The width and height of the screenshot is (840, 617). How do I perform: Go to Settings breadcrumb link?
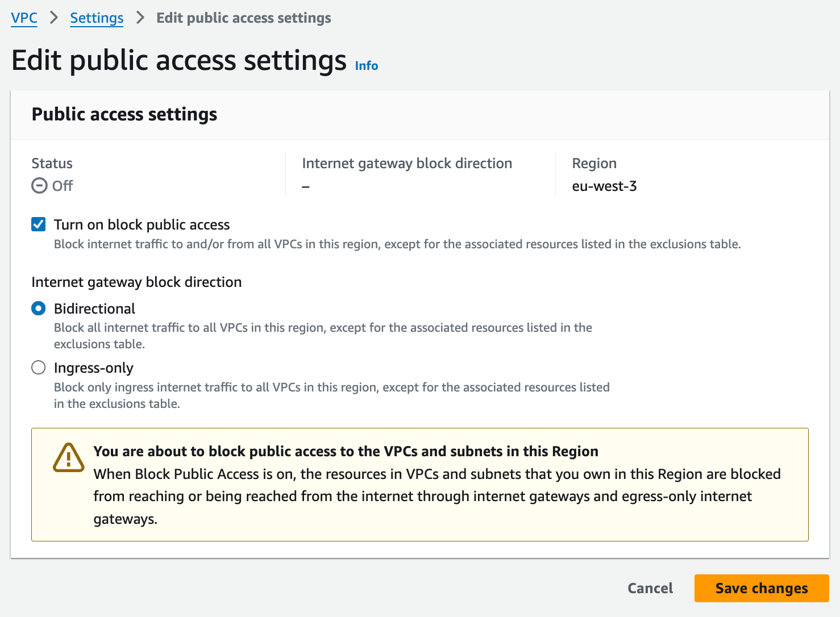[97, 18]
